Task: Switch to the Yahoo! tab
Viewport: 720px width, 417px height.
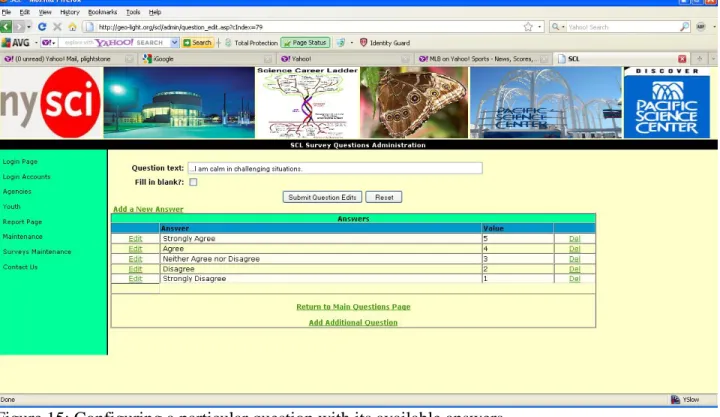Action: click(344, 59)
